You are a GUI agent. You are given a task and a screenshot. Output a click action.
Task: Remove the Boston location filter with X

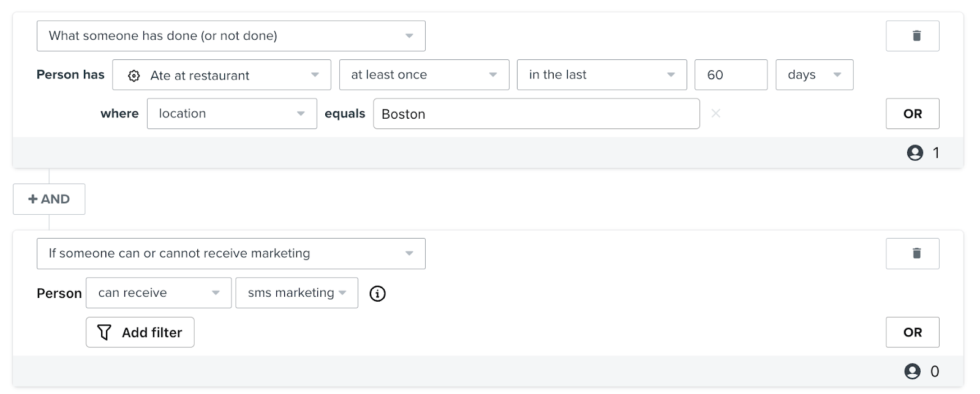(715, 114)
